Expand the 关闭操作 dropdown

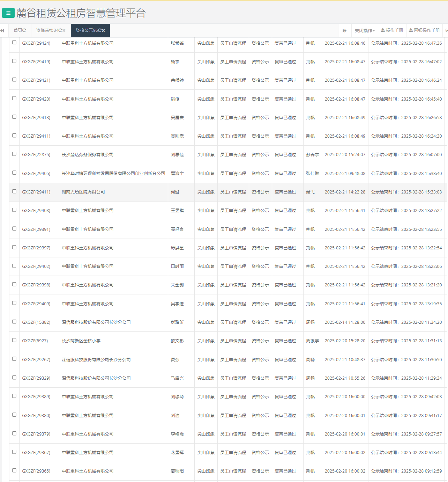tap(364, 30)
